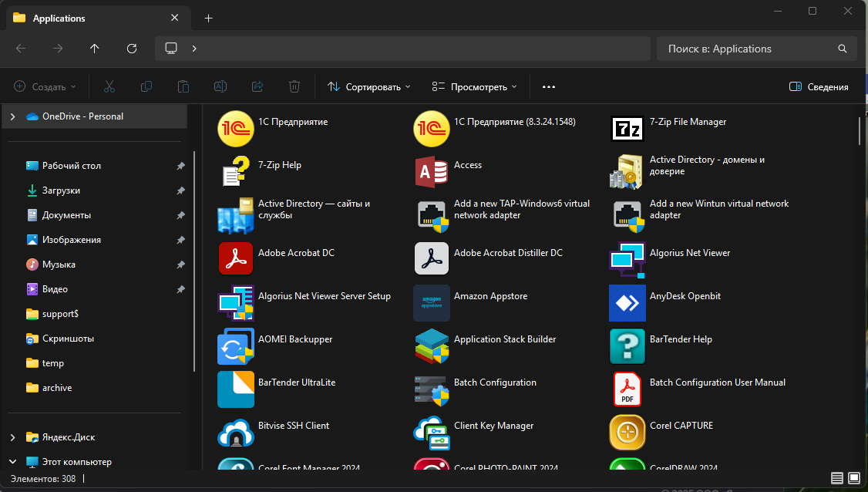Open the three-dots more options menu
The image size is (868, 492).
pyautogui.click(x=549, y=86)
